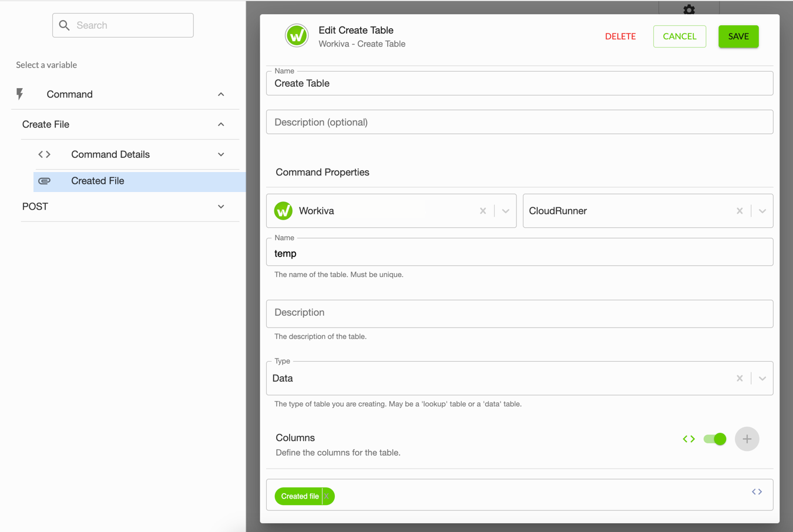This screenshot has width=793, height=532.
Task: Click the table Name field containing temp
Action: pos(519,252)
